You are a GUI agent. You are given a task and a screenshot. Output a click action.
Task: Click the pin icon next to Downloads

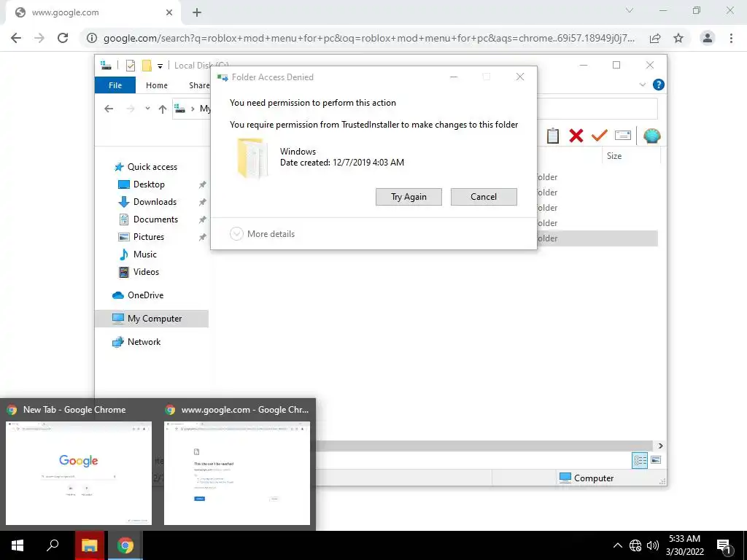[203, 202]
